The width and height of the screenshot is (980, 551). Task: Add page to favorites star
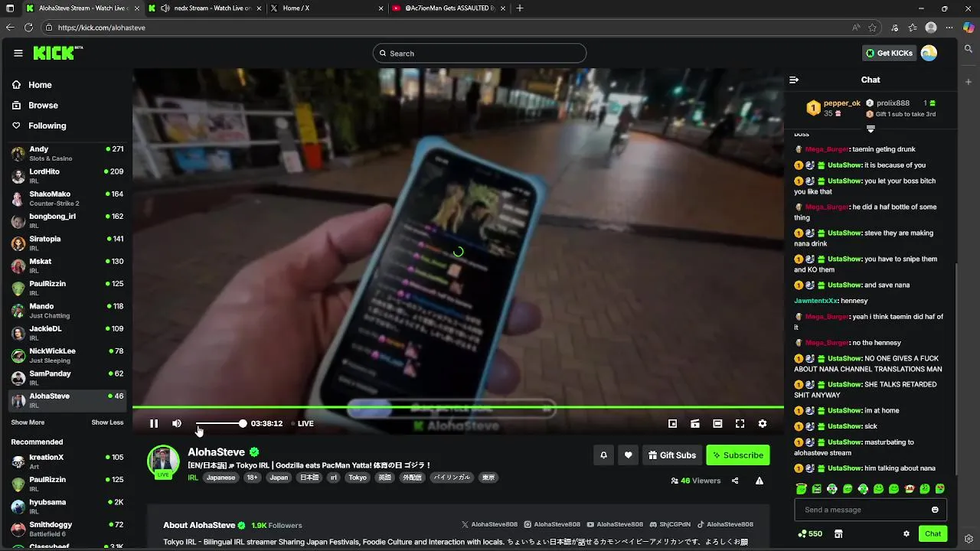873,28
